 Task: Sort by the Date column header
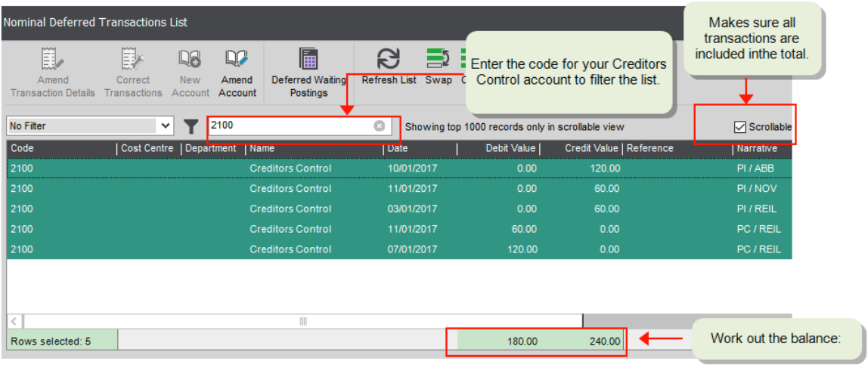click(420, 148)
